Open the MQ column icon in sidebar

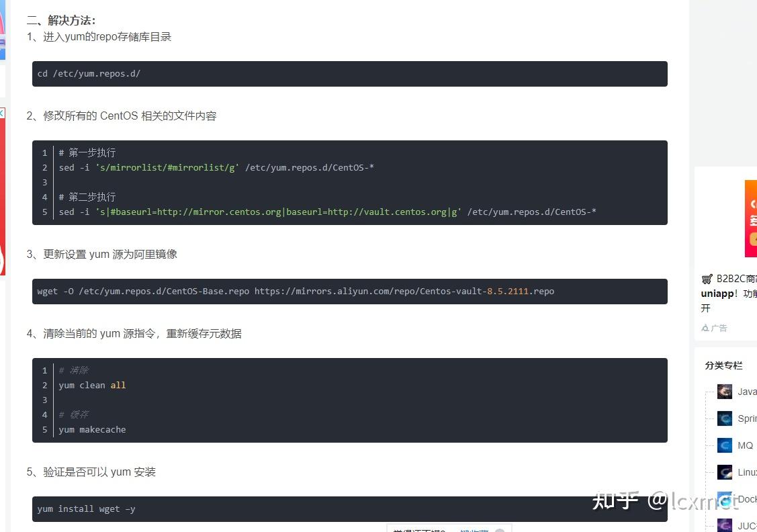tap(724, 445)
